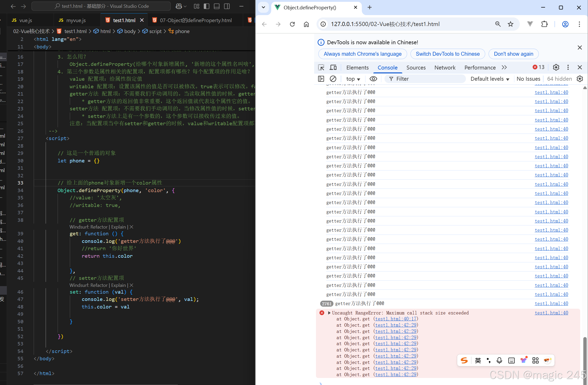The width and height of the screenshot is (588, 385).
Task: Clear the console with the clear icon
Action: pyautogui.click(x=333, y=79)
